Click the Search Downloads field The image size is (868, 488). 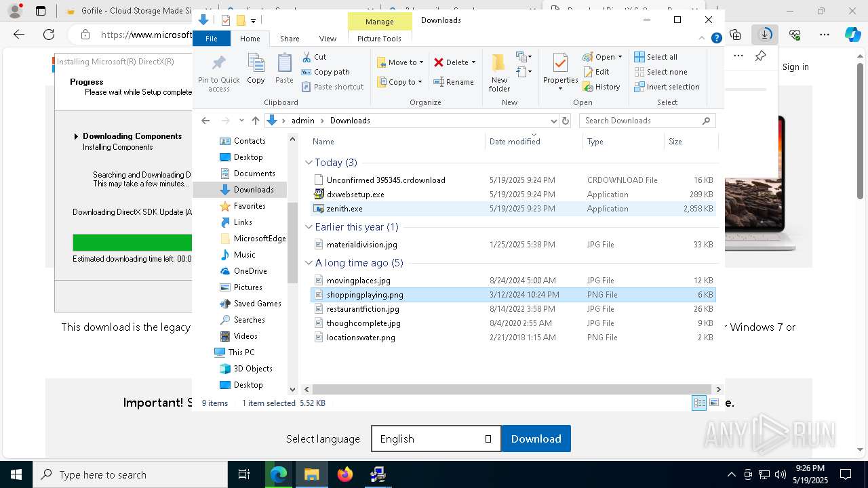pyautogui.click(x=647, y=121)
